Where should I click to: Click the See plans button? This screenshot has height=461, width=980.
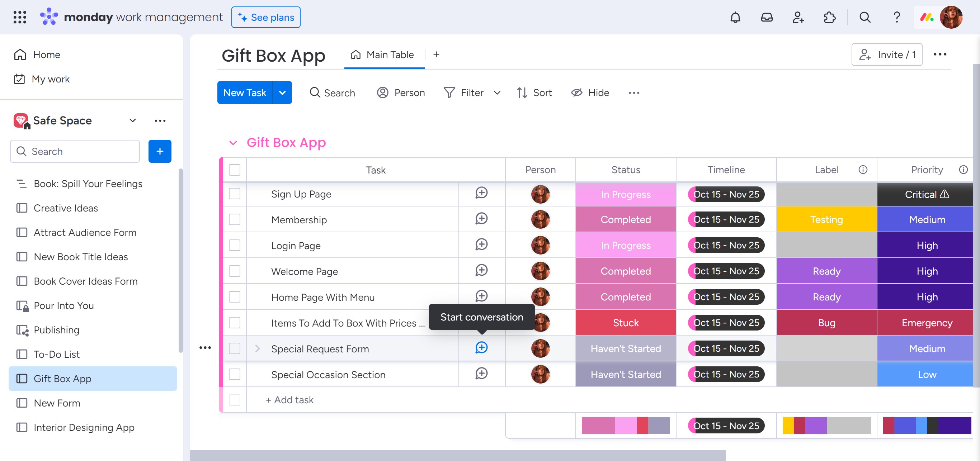point(265,18)
